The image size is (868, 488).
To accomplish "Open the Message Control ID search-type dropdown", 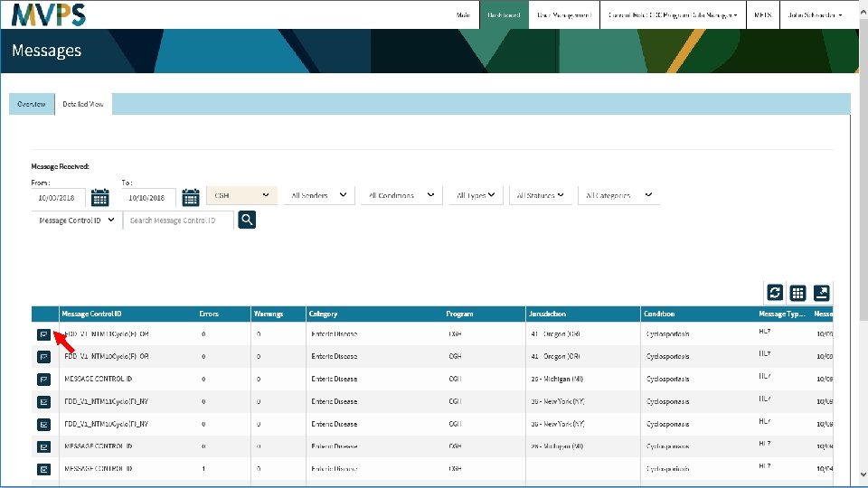I will point(76,221).
